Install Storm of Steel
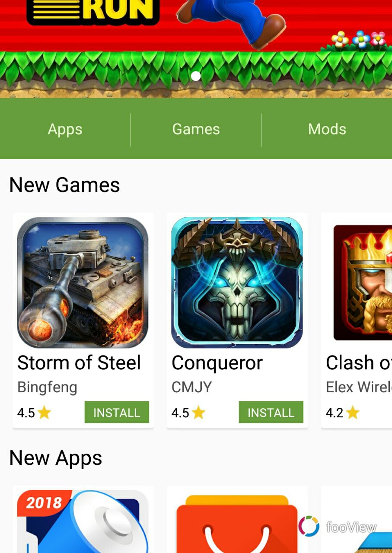Screen dimensions: 392x553 click(117, 412)
